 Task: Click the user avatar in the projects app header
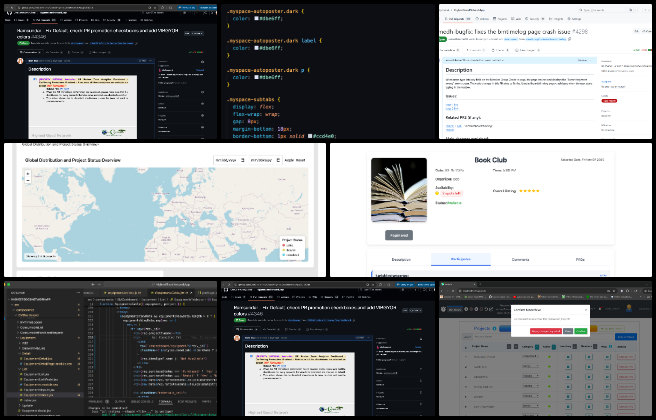point(629,308)
